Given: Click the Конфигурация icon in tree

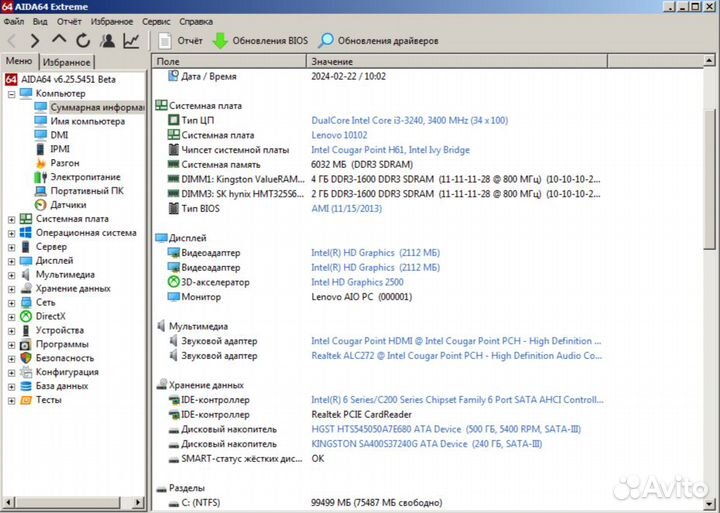Looking at the screenshot, I should pos(26,372).
